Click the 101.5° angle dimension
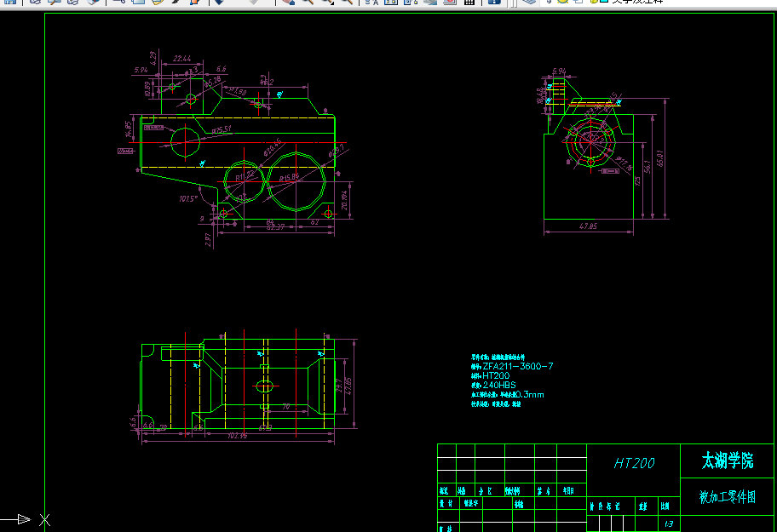Viewport: 777px width, 532px height. 188,199
